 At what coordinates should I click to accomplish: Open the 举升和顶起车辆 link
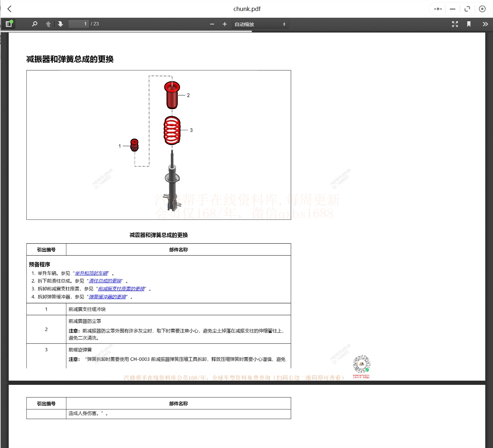point(91,273)
